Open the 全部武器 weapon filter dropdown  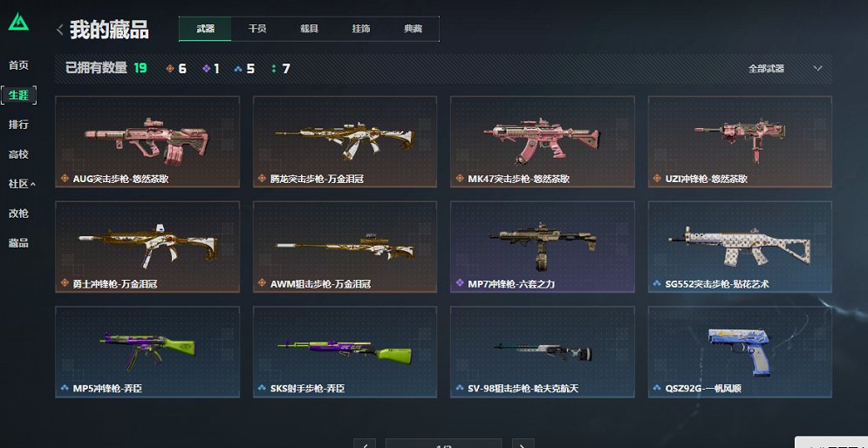coord(785,69)
